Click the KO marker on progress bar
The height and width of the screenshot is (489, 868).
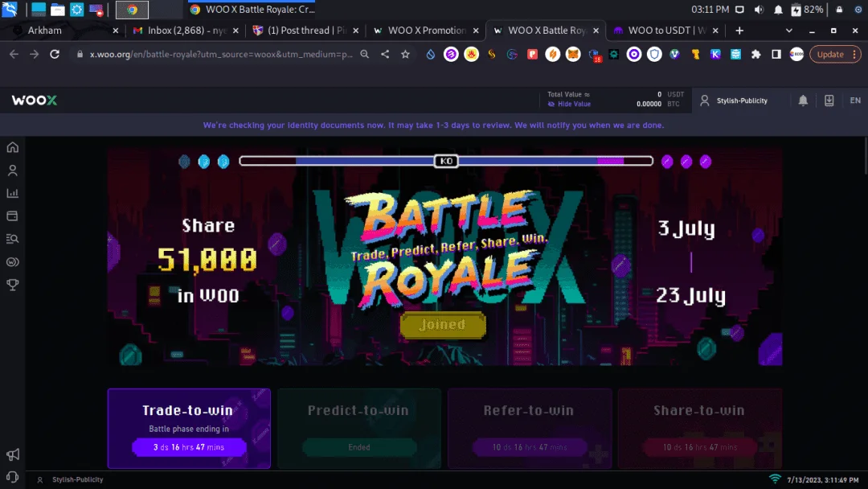pos(445,161)
